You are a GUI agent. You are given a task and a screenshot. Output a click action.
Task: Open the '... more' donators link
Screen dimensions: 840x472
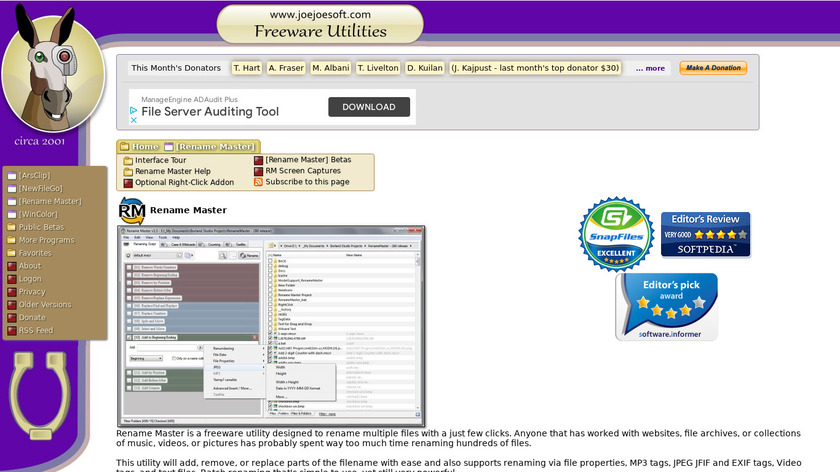pos(650,69)
